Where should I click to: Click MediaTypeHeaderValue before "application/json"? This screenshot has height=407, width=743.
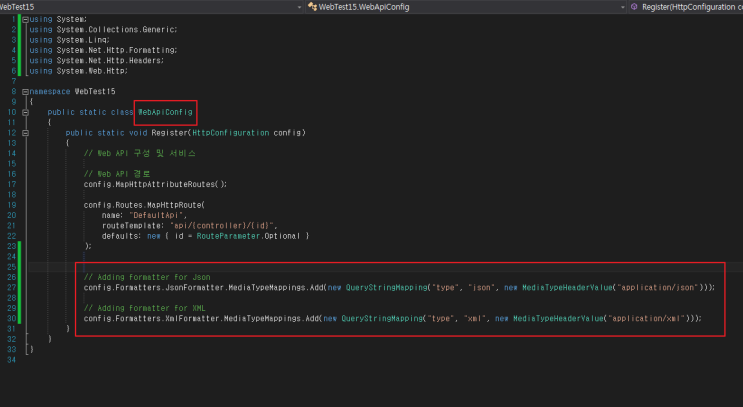click(567, 288)
